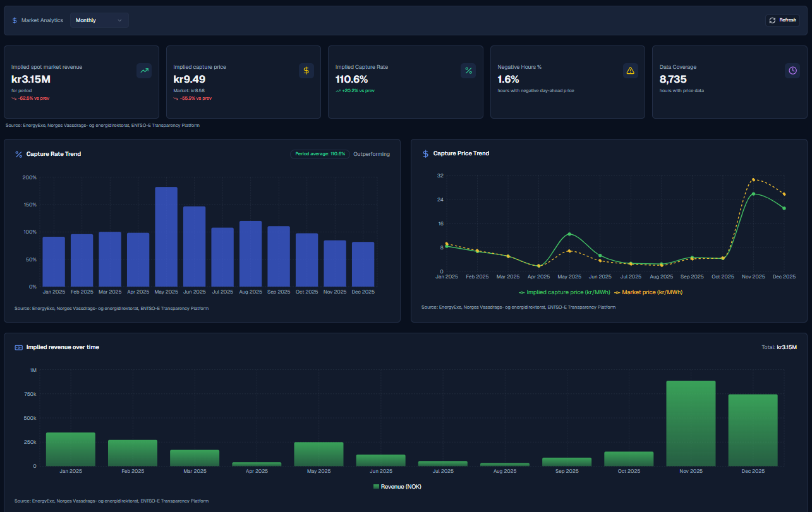Click the 1.6% negative hours value
Viewport: 812px width, 512px height.
point(508,79)
